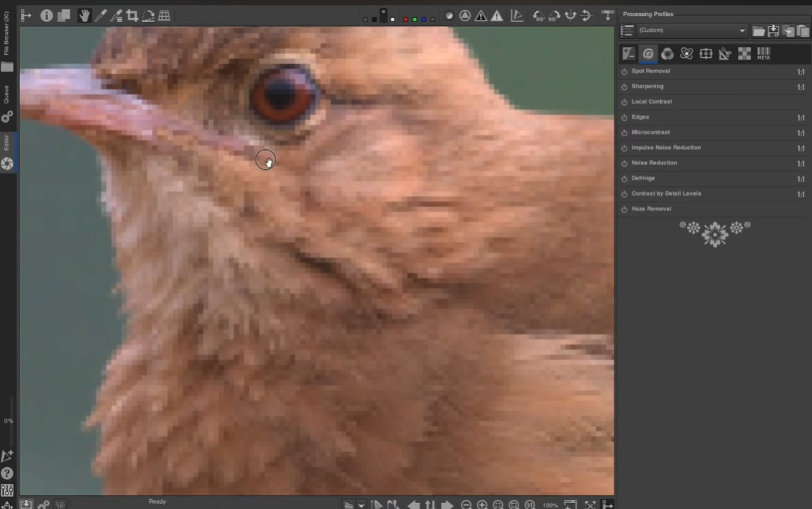This screenshot has width=812, height=509.
Task: Zoom out of the preview
Action: coord(466,504)
